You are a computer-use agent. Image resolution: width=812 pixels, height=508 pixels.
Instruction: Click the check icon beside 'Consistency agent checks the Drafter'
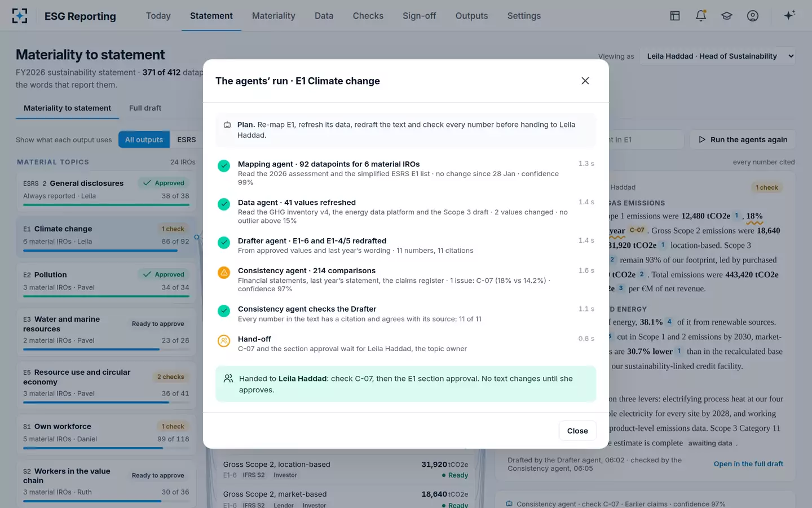(224, 311)
